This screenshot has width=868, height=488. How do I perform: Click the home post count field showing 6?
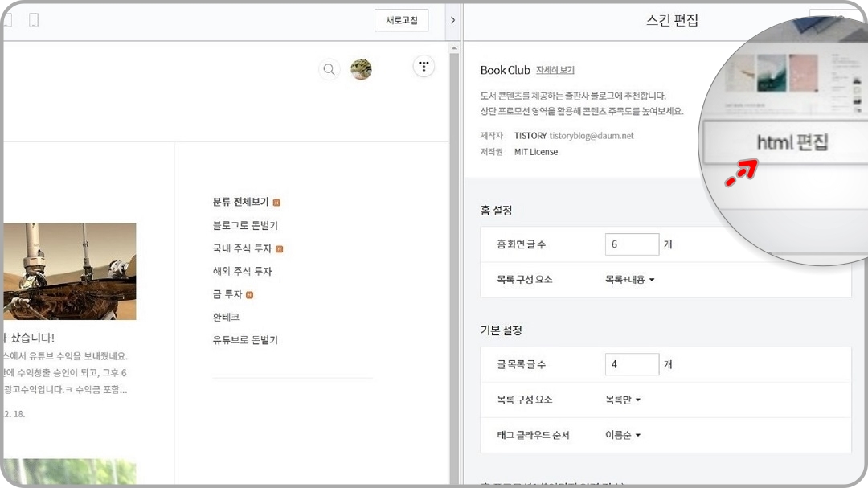(632, 244)
